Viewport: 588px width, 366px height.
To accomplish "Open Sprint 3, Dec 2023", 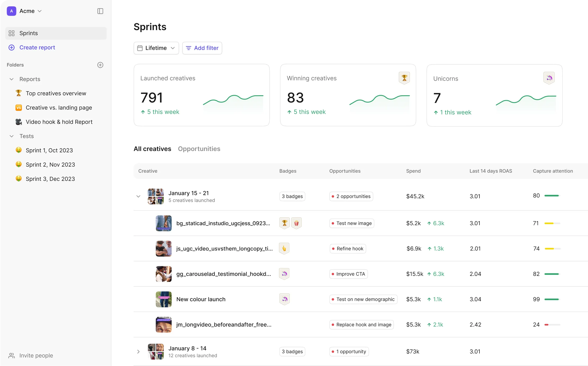I will pyautogui.click(x=50, y=179).
